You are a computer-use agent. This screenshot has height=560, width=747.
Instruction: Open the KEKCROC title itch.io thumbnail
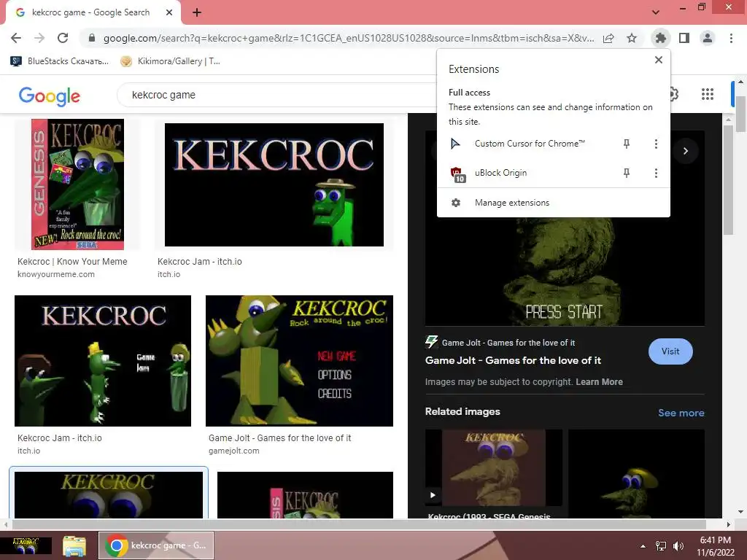click(274, 184)
